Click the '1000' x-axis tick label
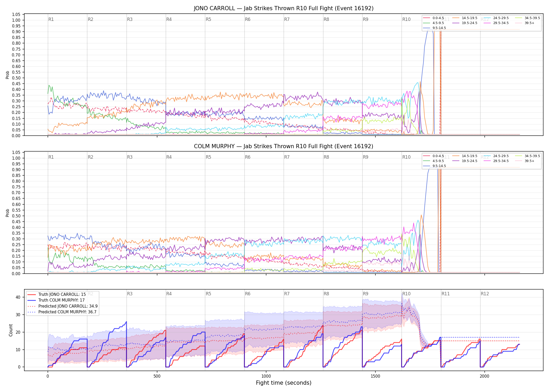The width and height of the screenshot is (549, 392). (266, 376)
